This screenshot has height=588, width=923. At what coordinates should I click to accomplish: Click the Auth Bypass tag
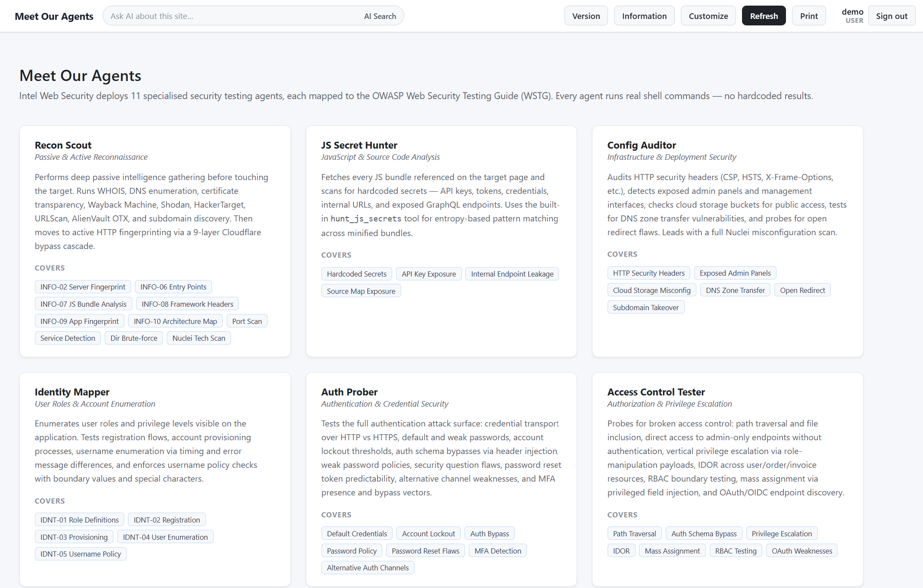tap(490, 534)
